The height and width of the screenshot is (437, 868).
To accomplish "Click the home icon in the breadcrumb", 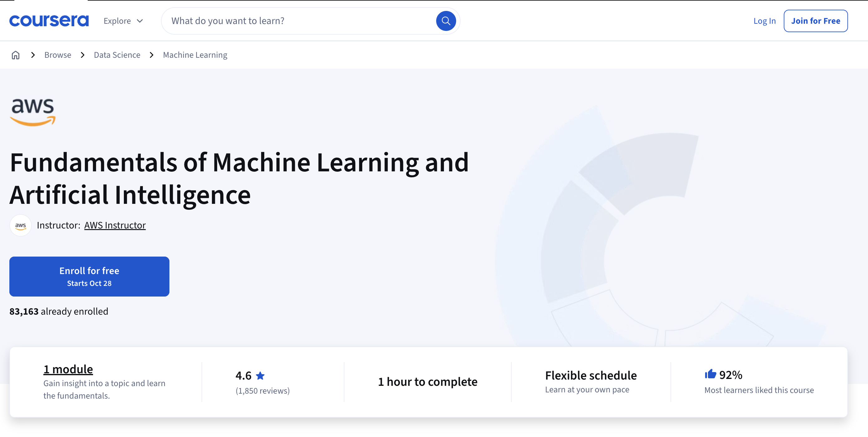I will click(16, 55).
